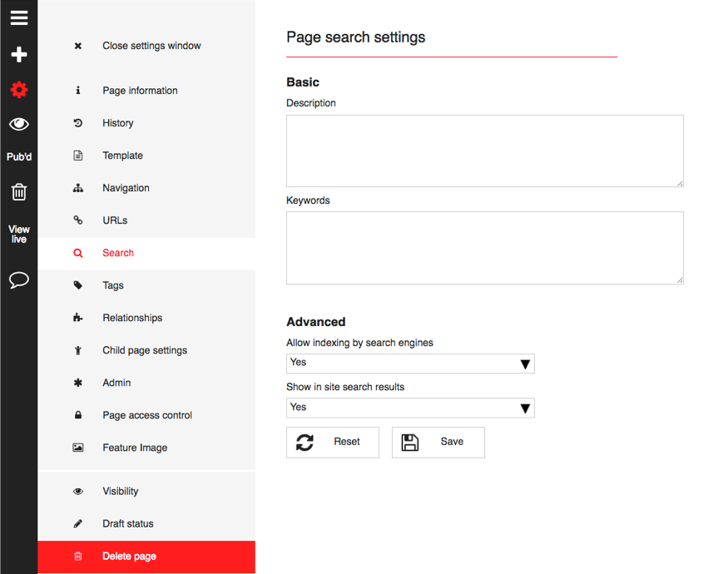Open the hamburger menu icon

click(19, 18)
